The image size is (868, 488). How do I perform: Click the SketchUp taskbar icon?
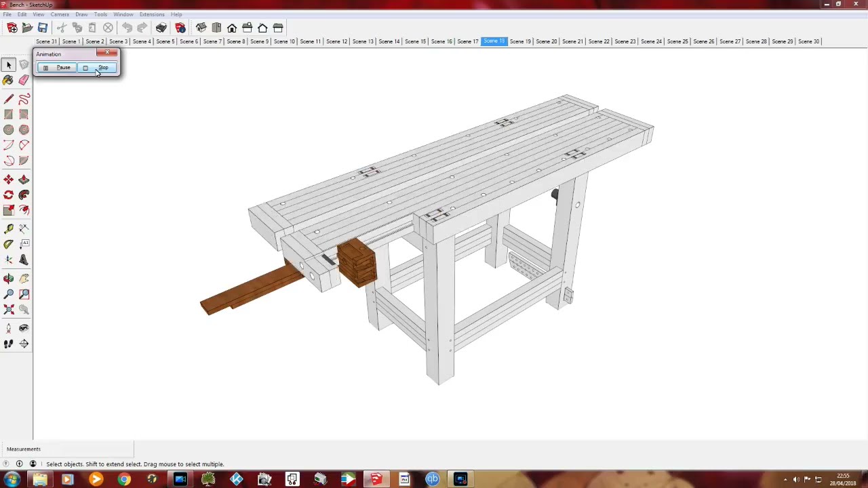click(376, 480)
